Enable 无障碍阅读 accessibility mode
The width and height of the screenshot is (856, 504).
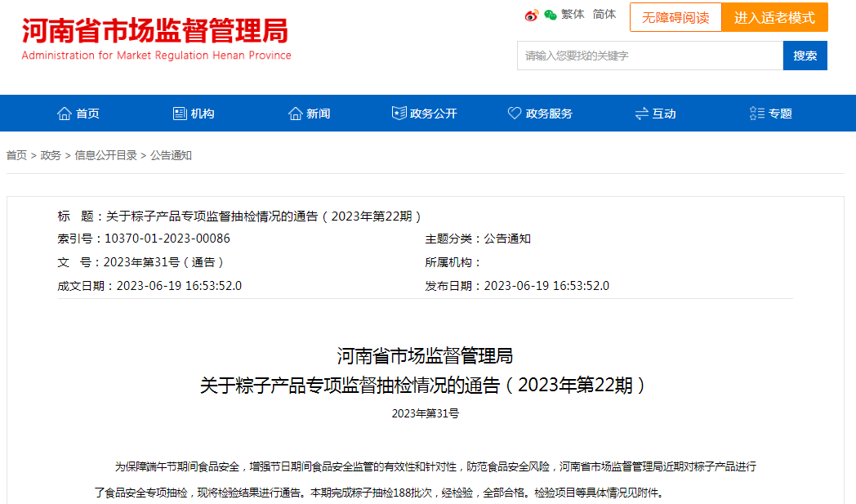click(675, 17)
